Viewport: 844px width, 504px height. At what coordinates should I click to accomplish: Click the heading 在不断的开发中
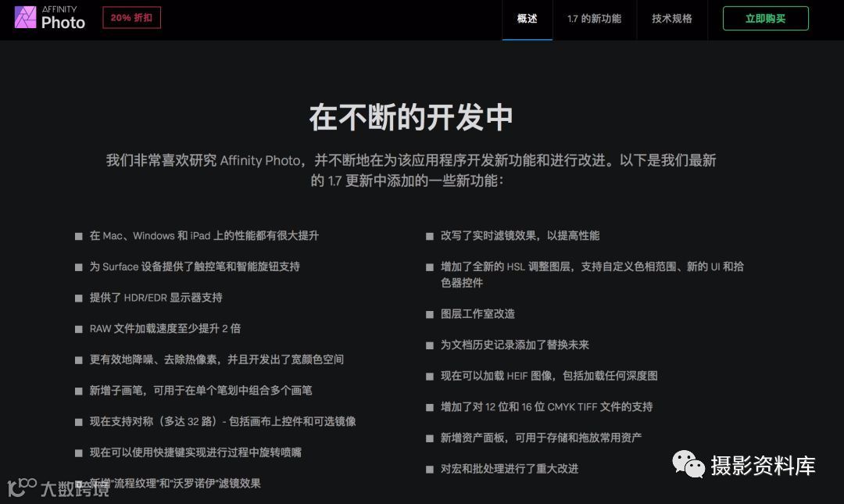pos(411,117)
